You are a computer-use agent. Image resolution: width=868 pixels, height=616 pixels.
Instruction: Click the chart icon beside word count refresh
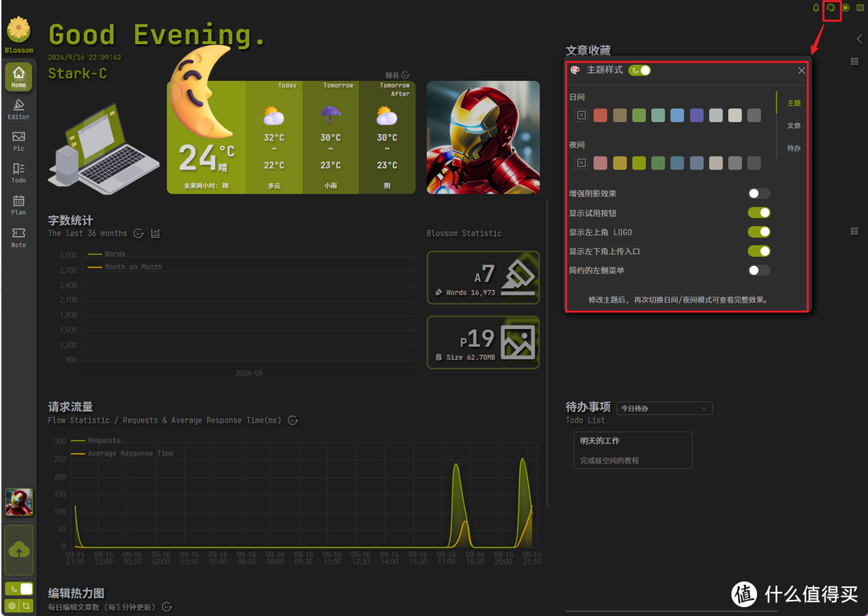pyautogui.click(x=156, y=234)
